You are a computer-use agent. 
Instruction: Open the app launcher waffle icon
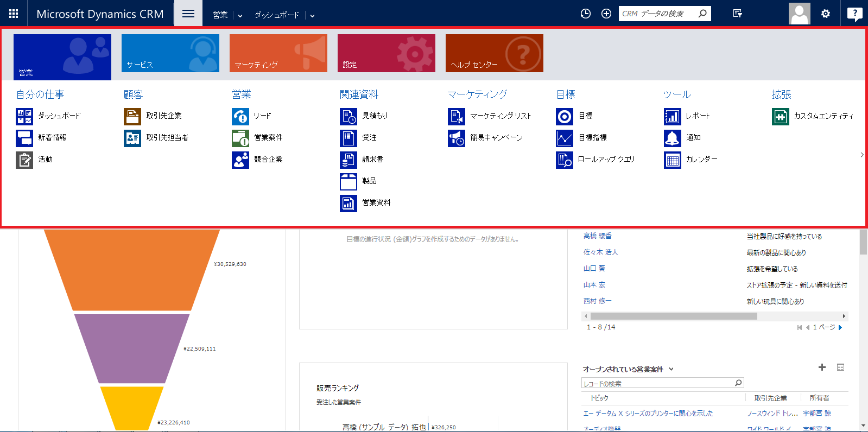point(14,14)
